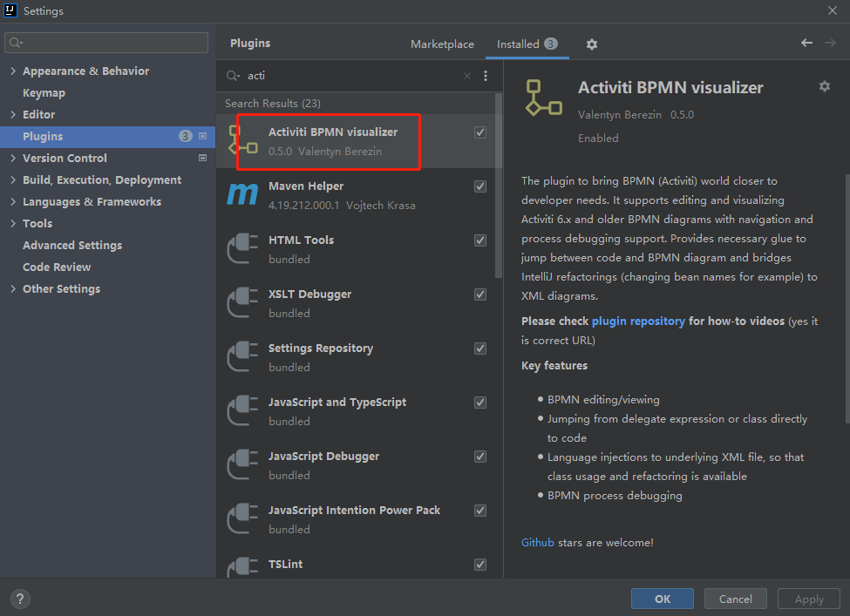Click the Activiti BPMN icon in detail pane
Viewport: 850px width, 616px height.
tap(544, 98)
